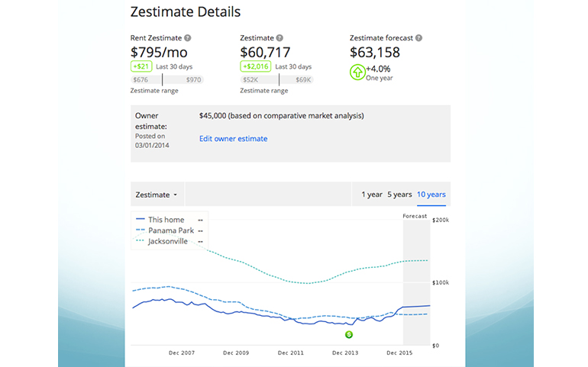Image resolution: width=588 pixels, height=367 pixels.
Task: Click the +$2,016 Zestimate change badge
Action: 256,66
